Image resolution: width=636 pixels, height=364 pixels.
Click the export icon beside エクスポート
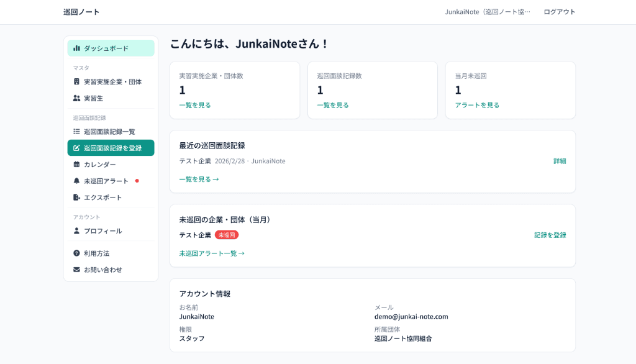click(x=76, y=198)
